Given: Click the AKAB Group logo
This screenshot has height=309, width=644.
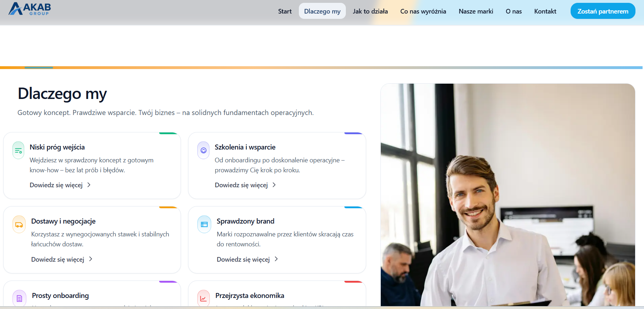Looking at the screenshot, I should pyautogui.click(x=30, y=9).
